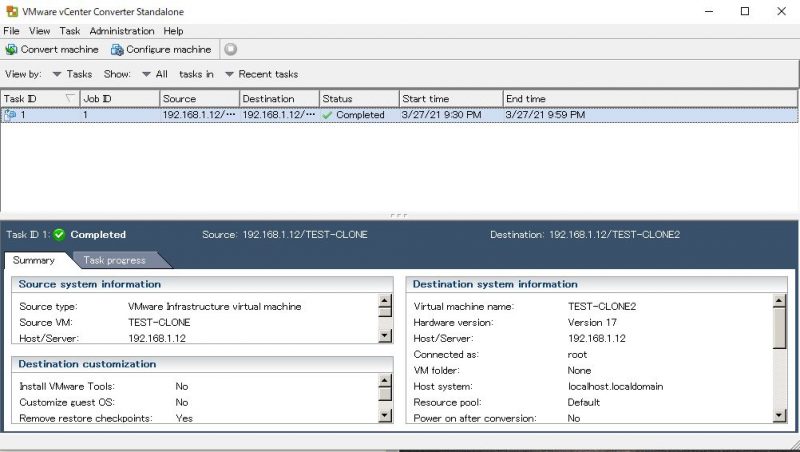
Task: Switch to the Task progress tab
Action: click(115, 260)
